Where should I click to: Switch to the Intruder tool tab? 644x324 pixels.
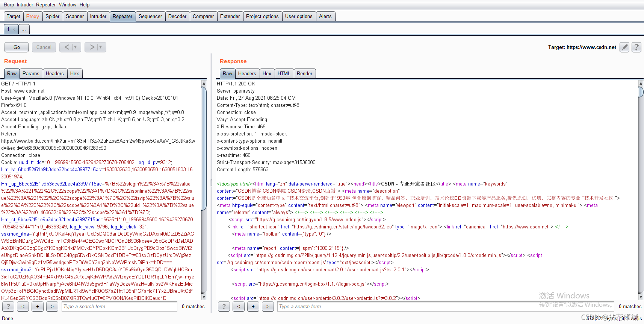coord(98,17)
